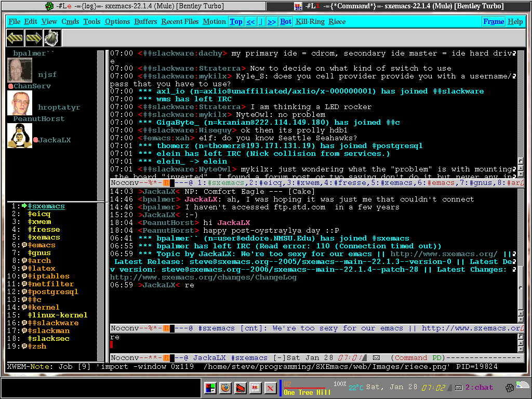The height and width of the screenshot is (399, 532).
Task: Click the >> page-forward button
Action: pyautogui.click(x=272, y=22)
